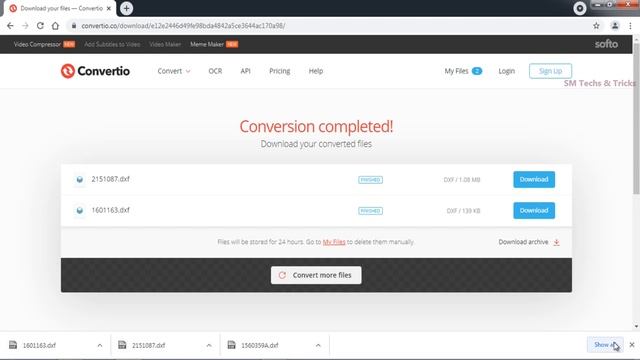The width and height of the screenshot is (640, 360).
Task: Click the FINISHED badge for 1601163.dxf
Action: [x=370, y=211]
